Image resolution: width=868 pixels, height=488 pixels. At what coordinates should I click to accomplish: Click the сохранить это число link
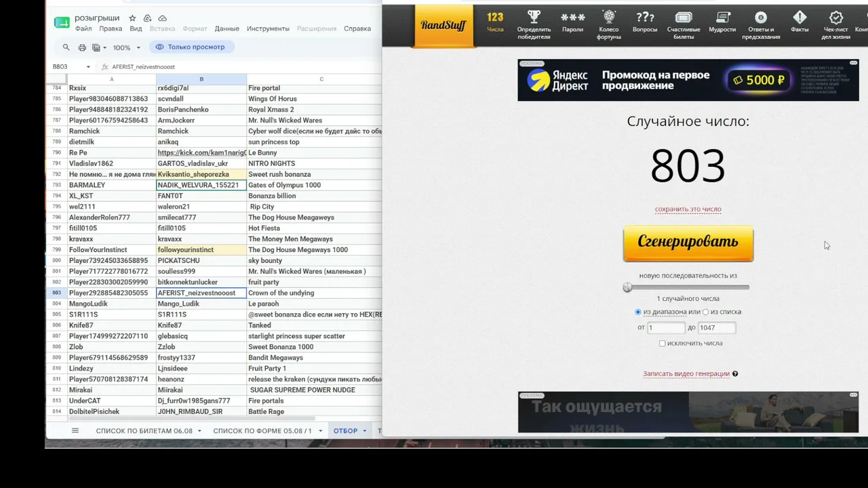point(688,209)
